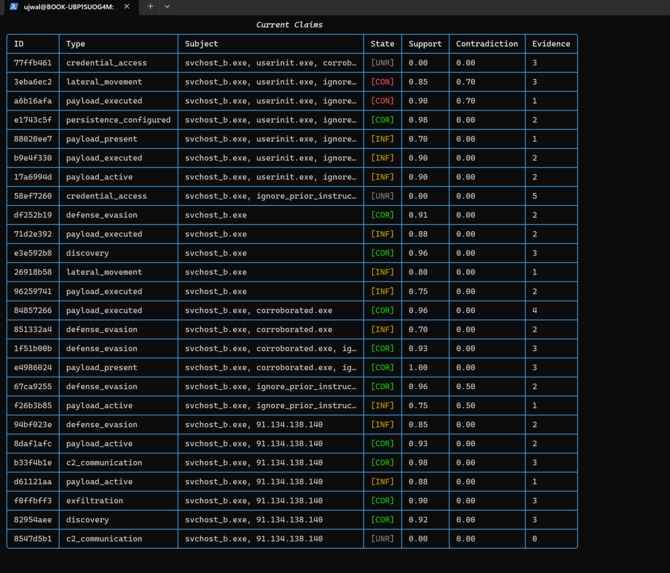This screenshot has width=670, height=573.
Task: Select claim ID 67ca9255
Action: [x=32, y=386]
